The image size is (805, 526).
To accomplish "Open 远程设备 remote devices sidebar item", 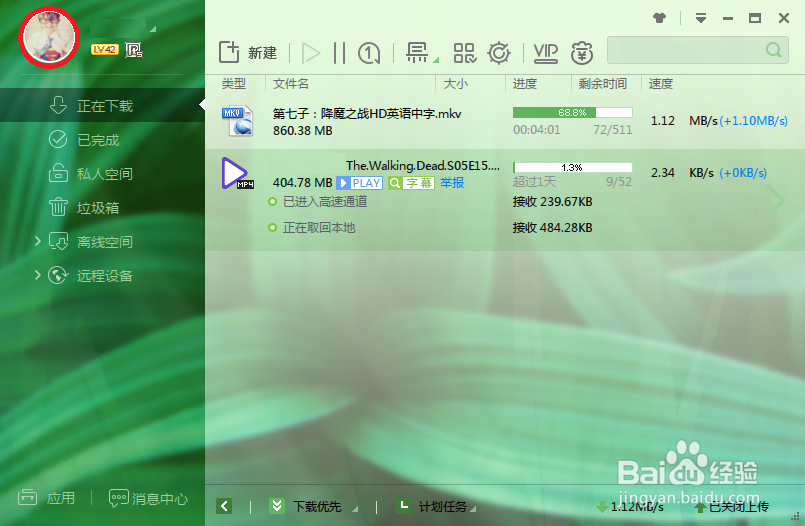I will 102,276.
